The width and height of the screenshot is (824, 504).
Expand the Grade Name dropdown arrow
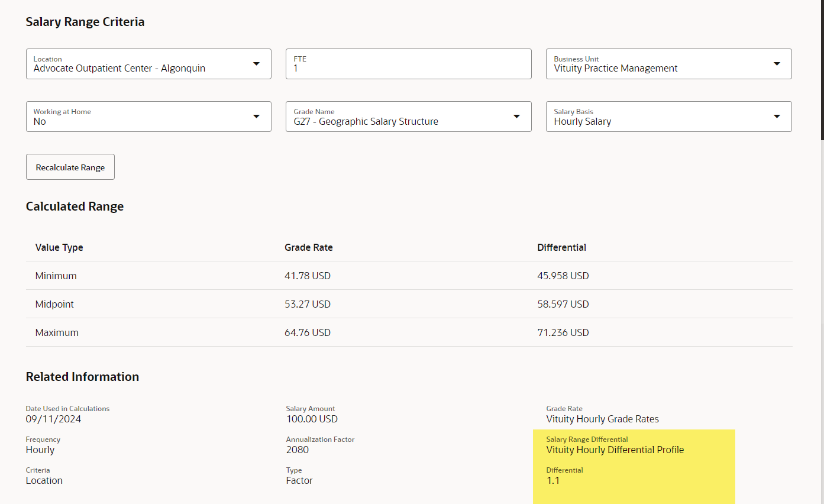click(516, 117)
